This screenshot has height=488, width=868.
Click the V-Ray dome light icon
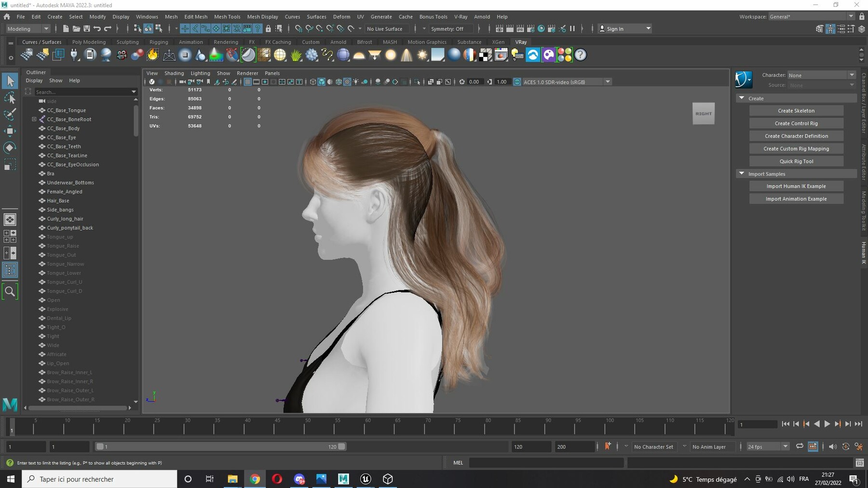pos(359,55)
